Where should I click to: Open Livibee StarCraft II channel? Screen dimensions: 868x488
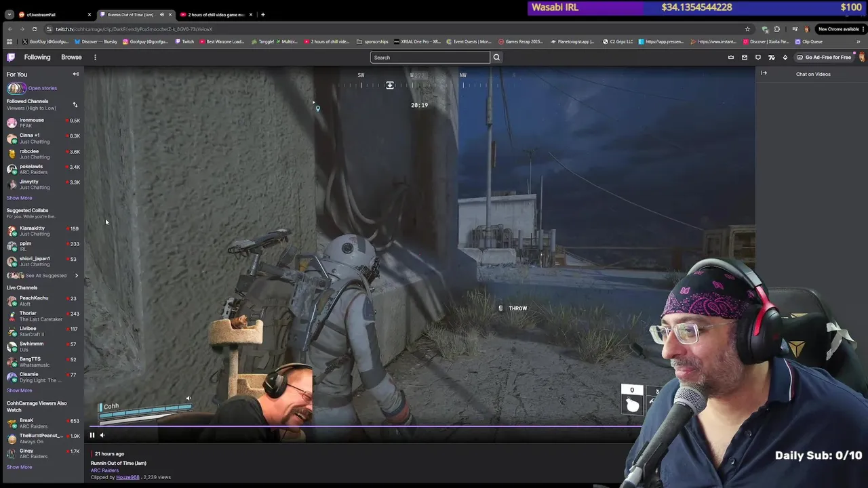(x=42, y=331)
